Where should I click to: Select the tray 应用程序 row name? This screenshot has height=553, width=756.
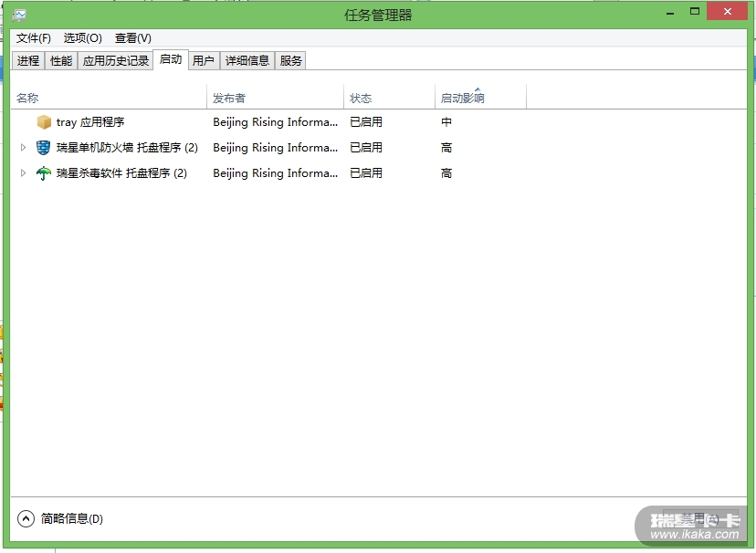[90, 122]
